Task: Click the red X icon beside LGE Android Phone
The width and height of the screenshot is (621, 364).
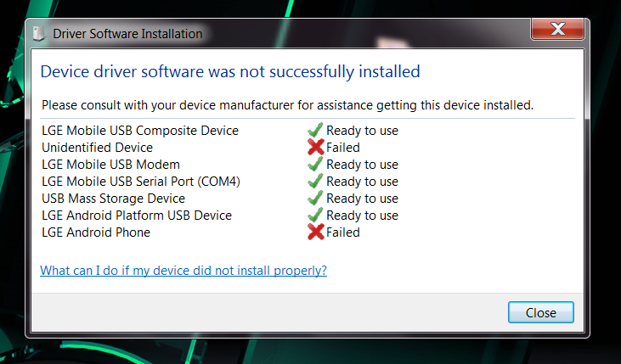Action: 316,232
